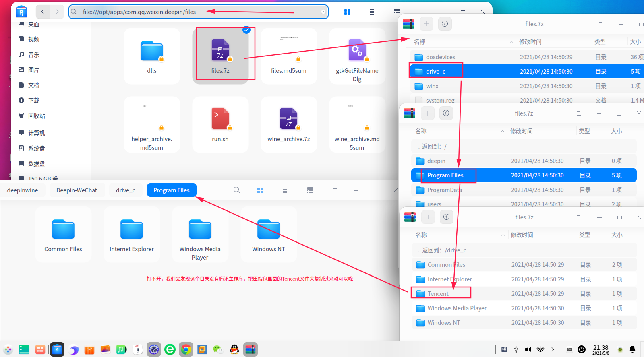Click 返回到: / to go up
This screenshot has width=644, height=357.
tap(524, 146)
